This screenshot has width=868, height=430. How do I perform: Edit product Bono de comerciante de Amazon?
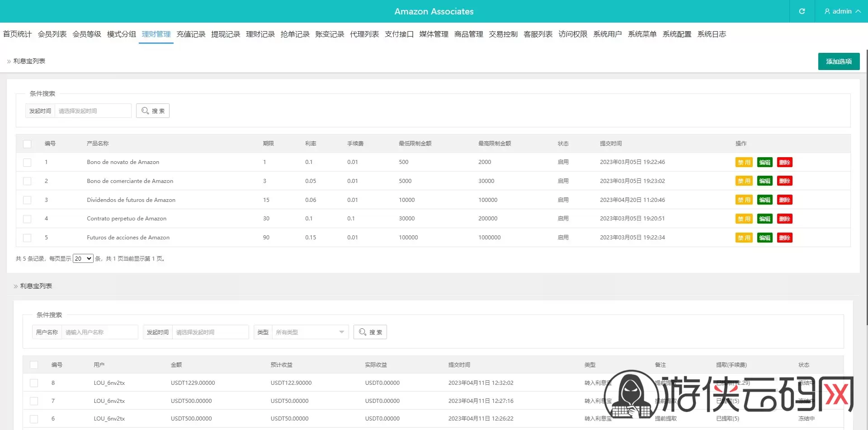click(765, 181)
